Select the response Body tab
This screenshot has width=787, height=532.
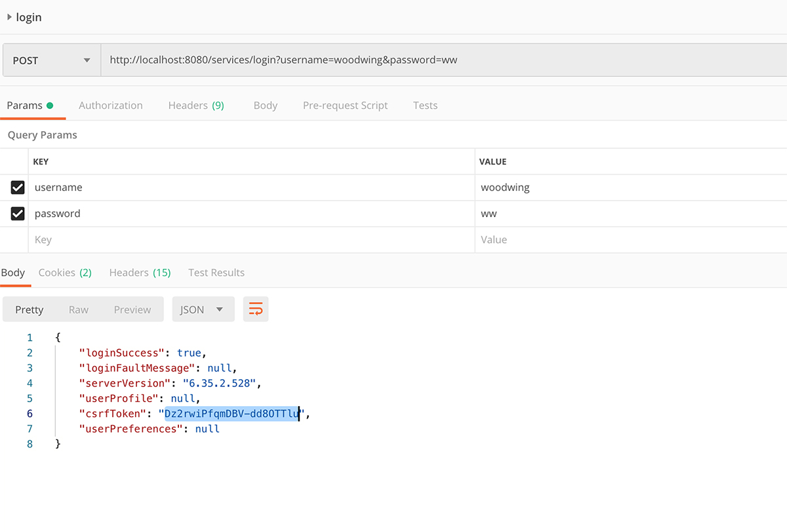pyautogui.click(x=13, y=273)
